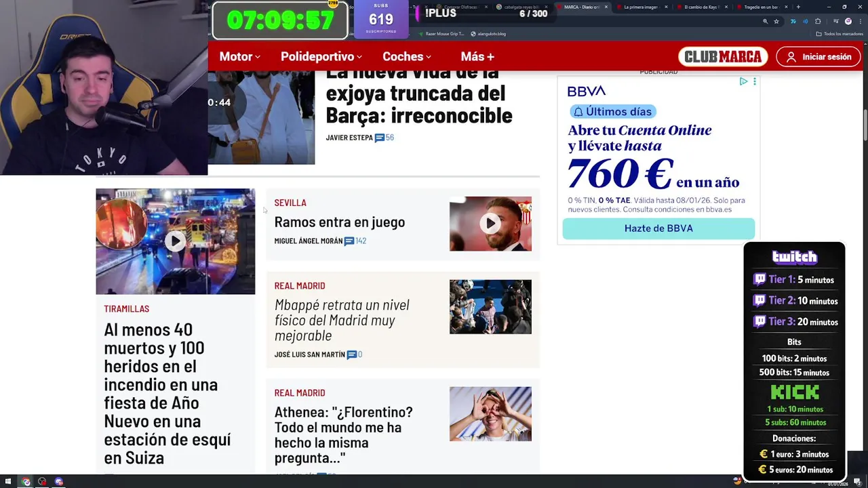Close the MARCA - Diario tab
The width and height of the screenshot is (868, 488).
(606, 7)
